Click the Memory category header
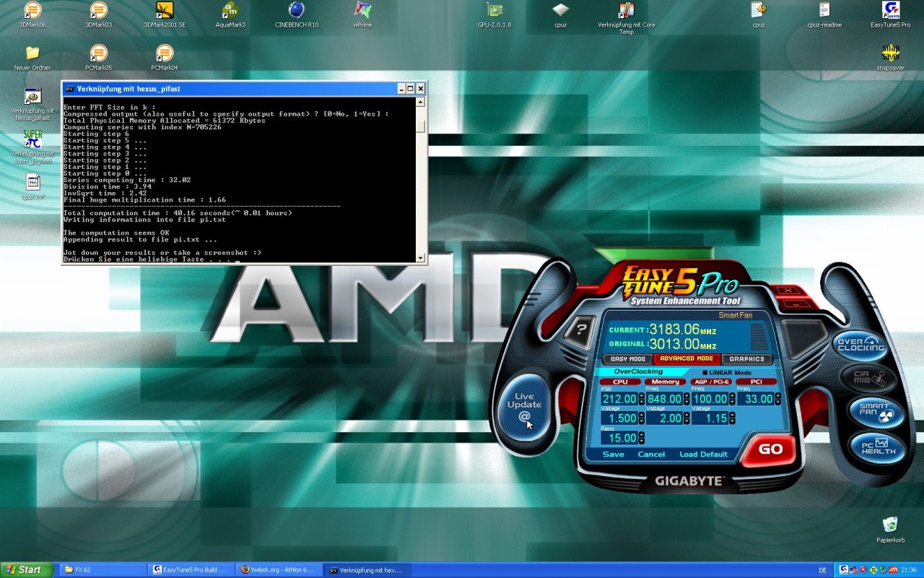The image size is (924, 578). [x=666, y=381]
